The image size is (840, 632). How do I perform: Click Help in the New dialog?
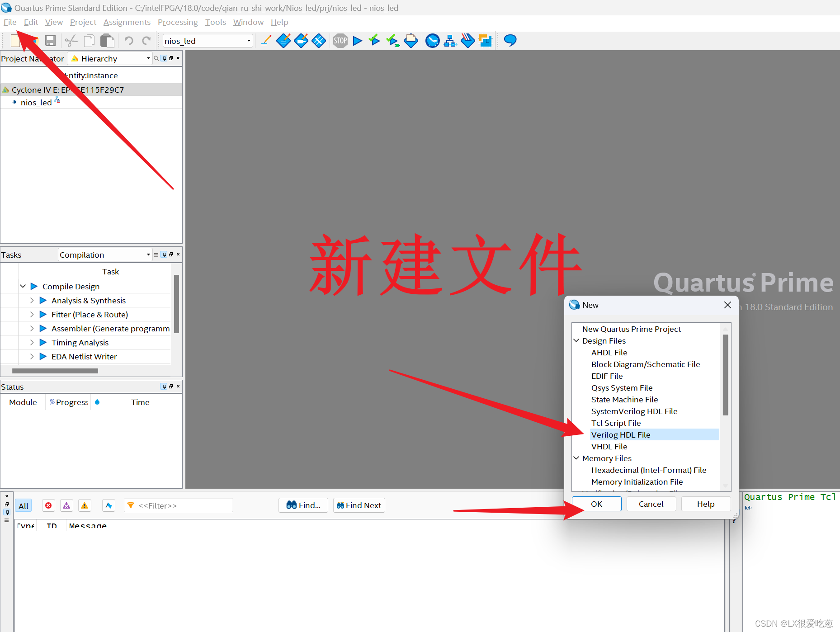pyautogui.click(x=706, y=504)
